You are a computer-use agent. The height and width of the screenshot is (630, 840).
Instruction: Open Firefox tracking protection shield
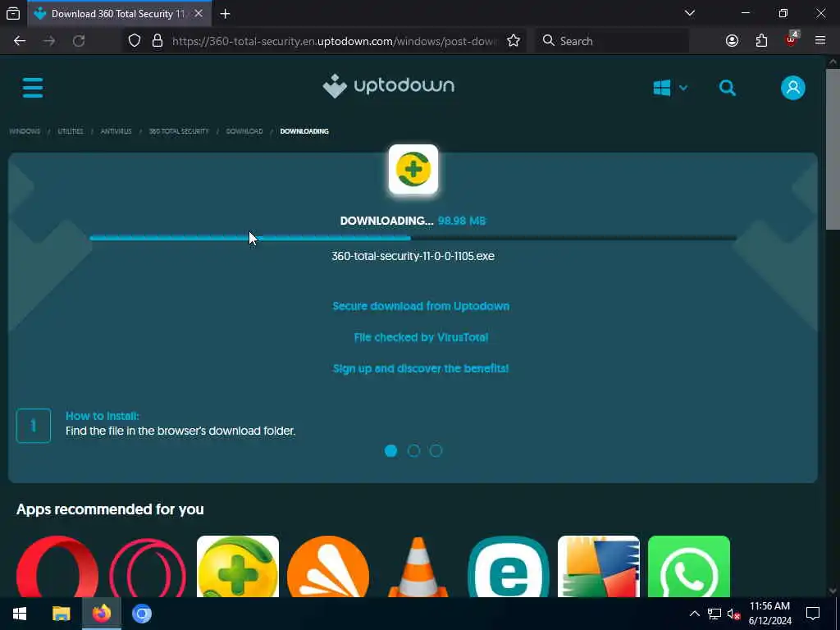tap(135, 41)
